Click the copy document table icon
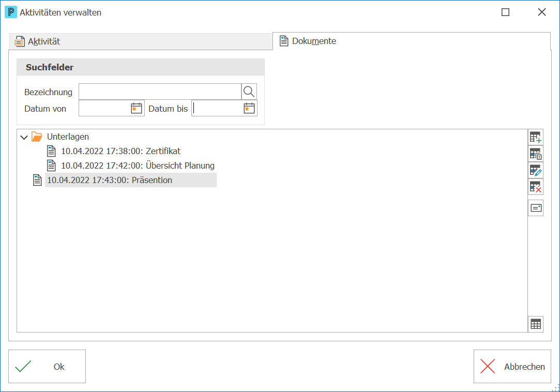Image resolution: width=560 pixels, height=392 pixels. coord(535,154)
